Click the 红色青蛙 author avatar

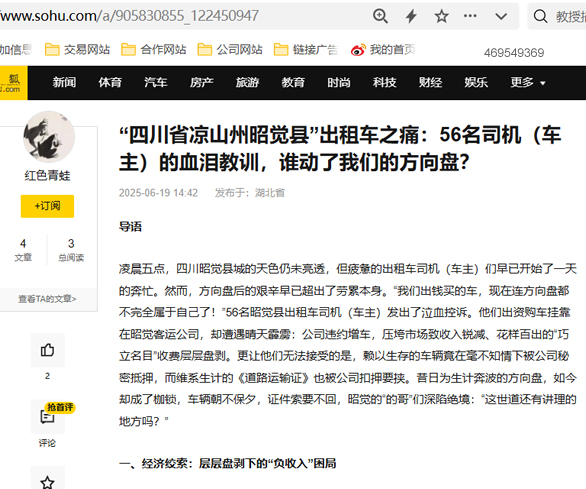coord(49,137)
